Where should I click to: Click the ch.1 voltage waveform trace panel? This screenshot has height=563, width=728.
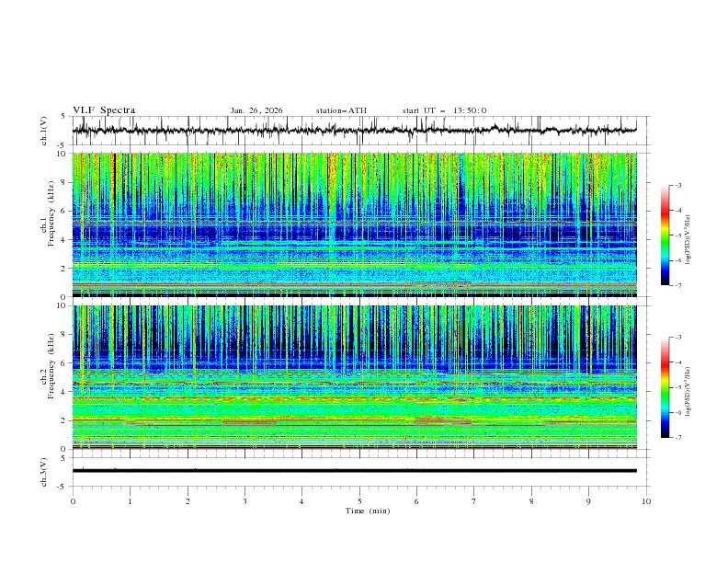[x=360, y=131]
